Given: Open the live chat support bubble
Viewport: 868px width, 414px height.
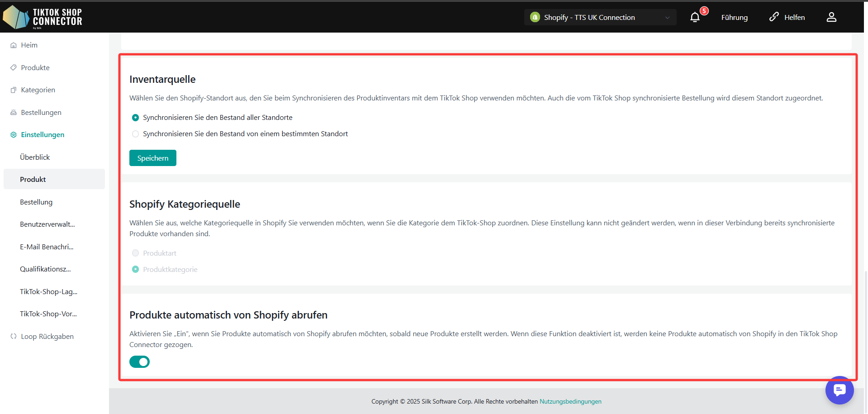Looking at the screenshot, I should (x=839, y=390).
